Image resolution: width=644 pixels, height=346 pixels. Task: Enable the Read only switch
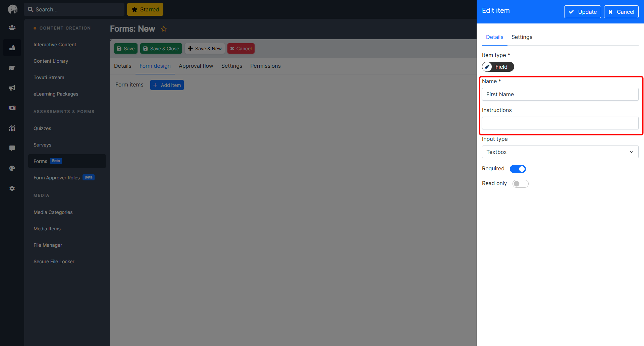click(x=521, y=184)
